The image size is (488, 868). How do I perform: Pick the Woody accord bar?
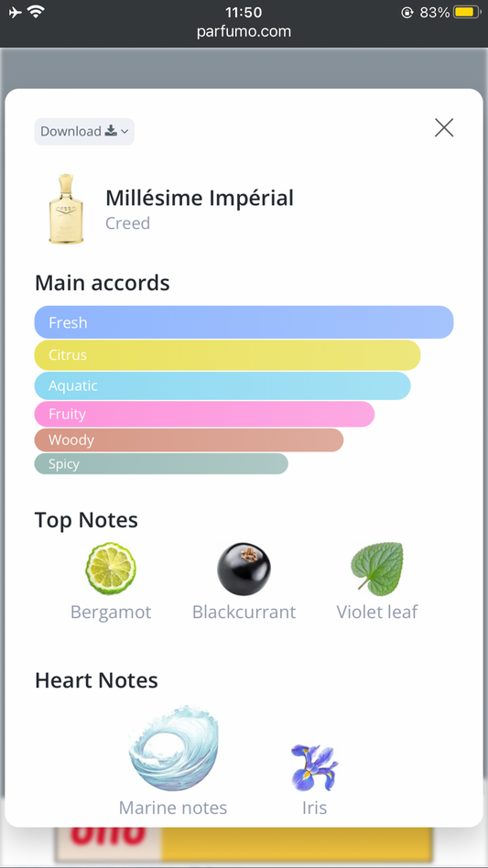coord(189,440)
